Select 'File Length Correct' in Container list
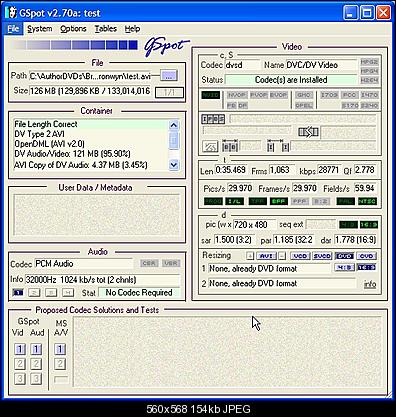This screenshot has width=396, height=417. click(x=91, y=124)
